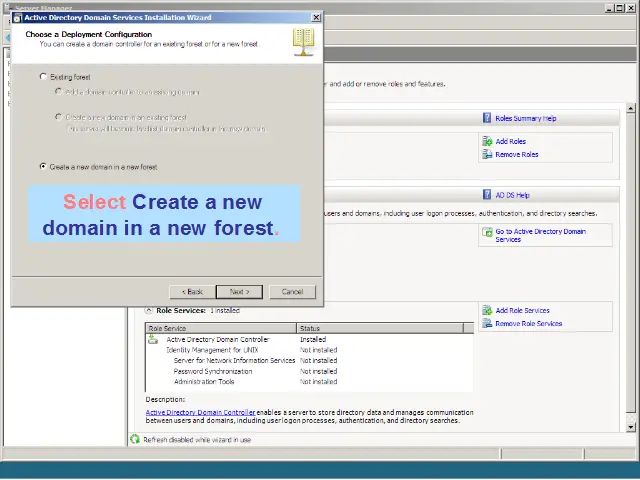Screen dimensions: 640x480
Task: Click the Active Directory Domain Controller row icon
Action: click(153, 339)
